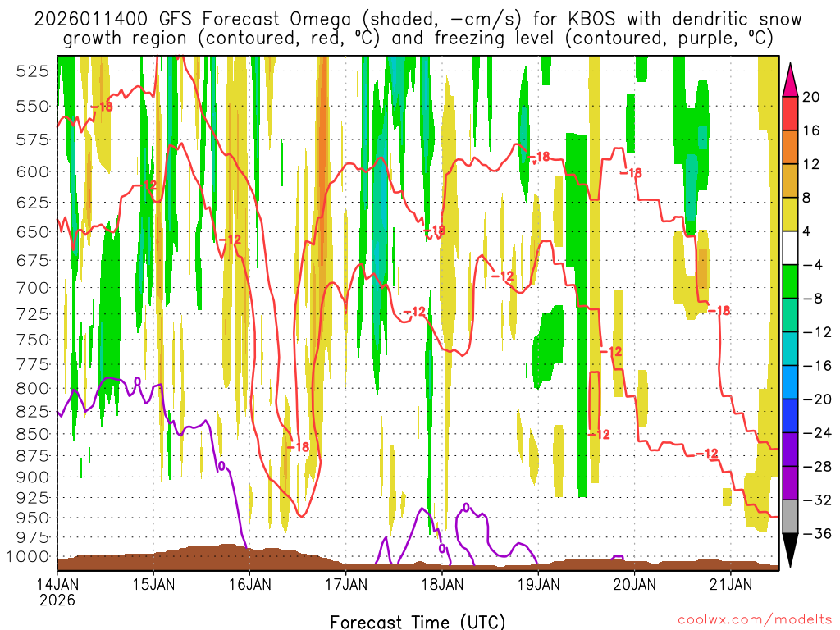Click the green -8 to -4 colorbar segment

pyautogui.click(x=790, y=281)
